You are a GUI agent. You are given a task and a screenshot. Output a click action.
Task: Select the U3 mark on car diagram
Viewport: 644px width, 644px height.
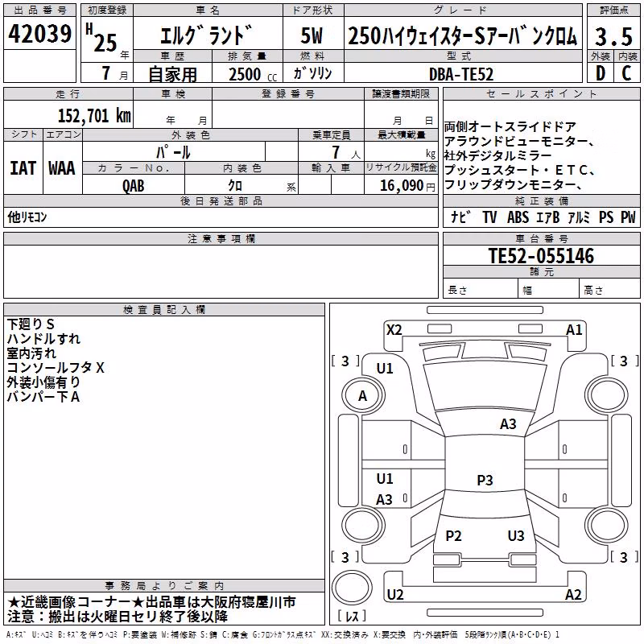coord(516,535)
